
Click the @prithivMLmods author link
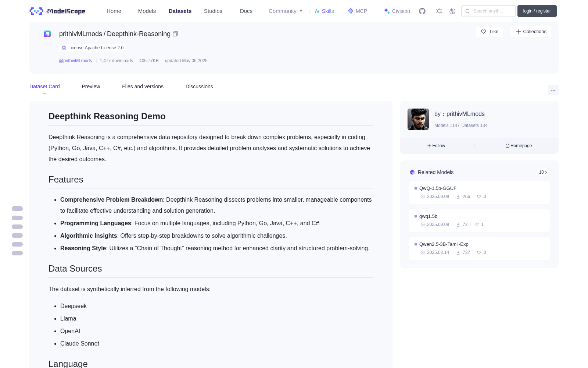[75, 61]
